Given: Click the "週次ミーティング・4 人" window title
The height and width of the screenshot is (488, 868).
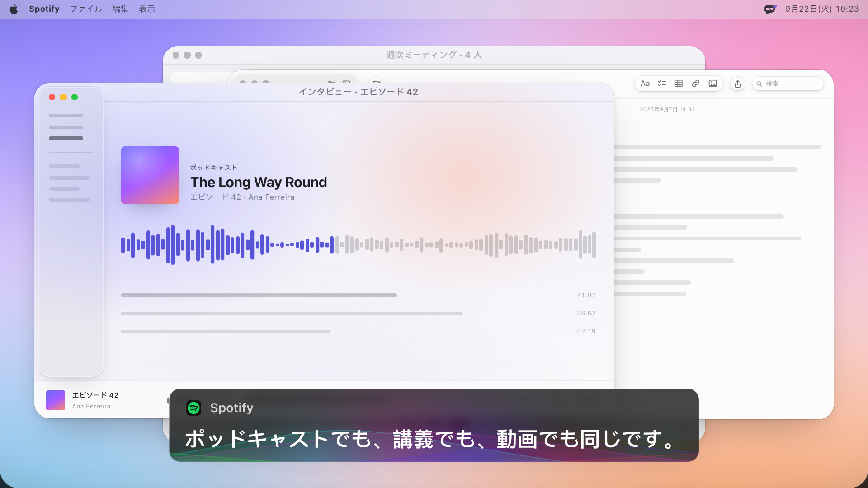Looking at the screenshot, I should [x=434, y=55].
